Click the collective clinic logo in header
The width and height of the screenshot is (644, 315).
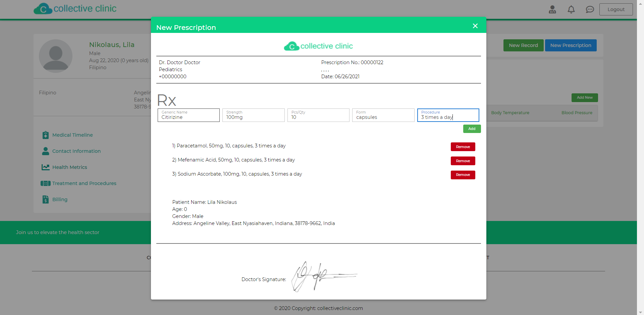[75, 9]
